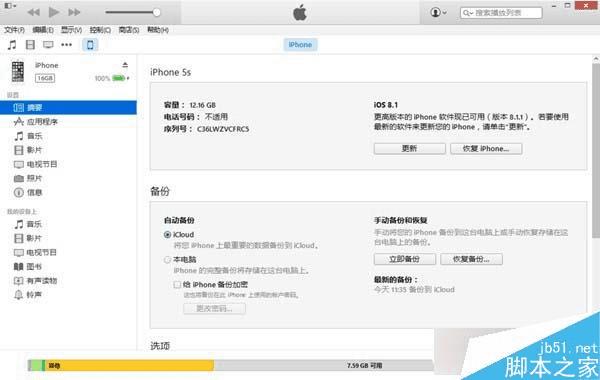
Task: Click the iOS 8.1 version label
Action: coord(386,105)
